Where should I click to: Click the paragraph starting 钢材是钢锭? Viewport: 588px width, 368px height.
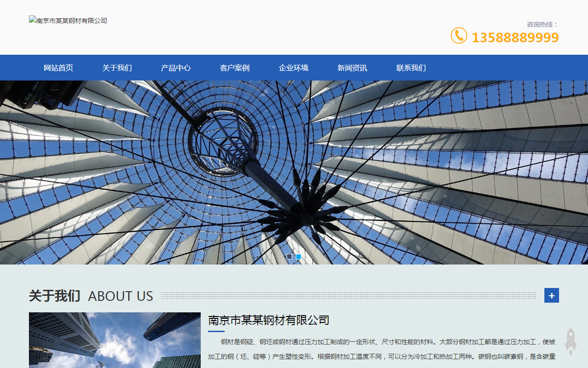(382, 349)
